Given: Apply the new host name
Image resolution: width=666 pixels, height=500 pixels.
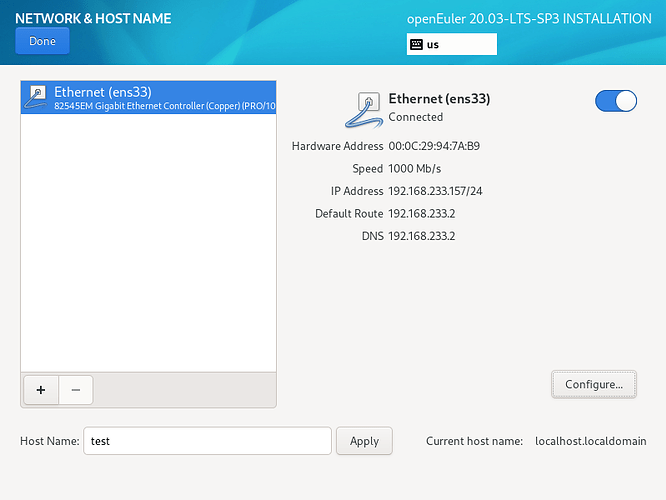Looking at the screenshot, I should 364,441.
